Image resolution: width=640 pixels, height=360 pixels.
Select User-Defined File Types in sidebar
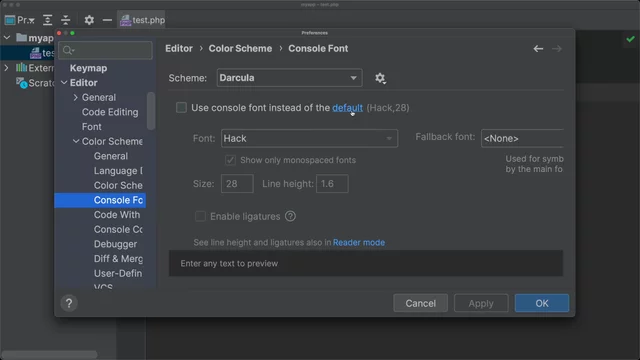coord(118,273)
